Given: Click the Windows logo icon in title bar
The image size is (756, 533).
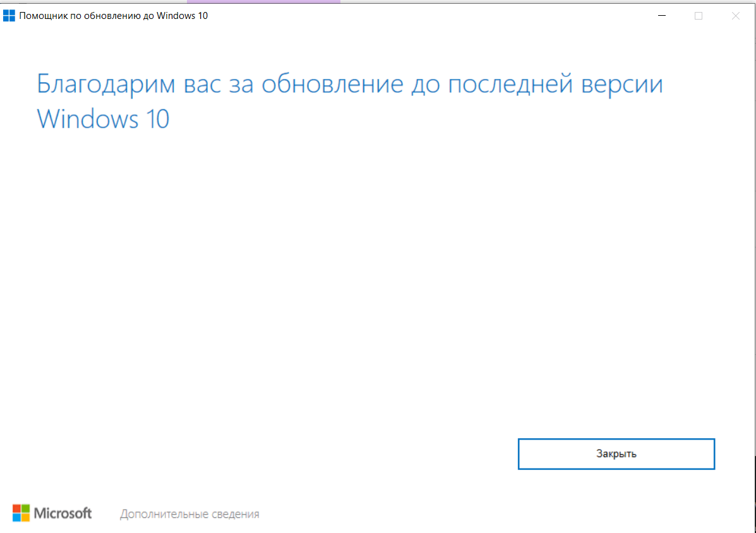Looking at the screenshot, I should tap(9, 16).
